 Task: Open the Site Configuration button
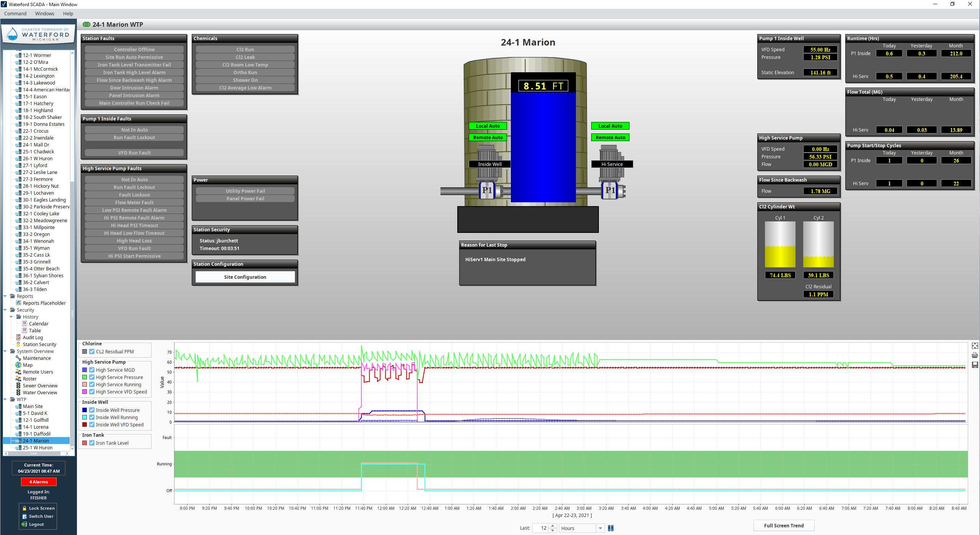[245, 277]
